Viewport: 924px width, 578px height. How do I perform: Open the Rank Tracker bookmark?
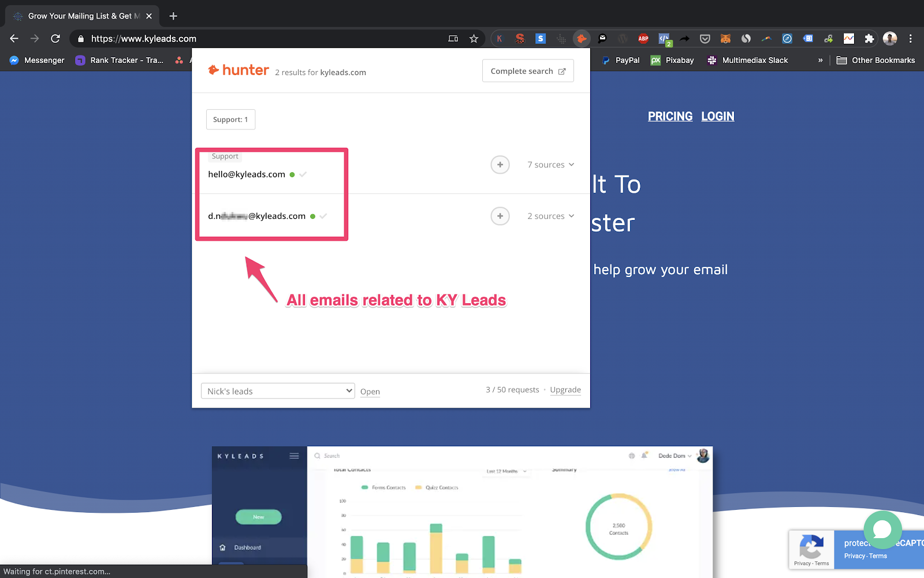pyautogui.click(x=120, y=60)
